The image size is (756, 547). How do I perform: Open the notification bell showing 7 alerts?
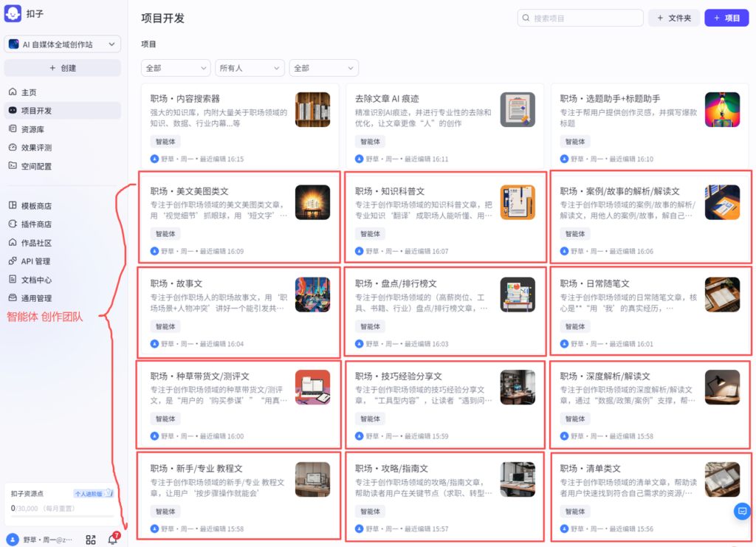click(114, 540)
